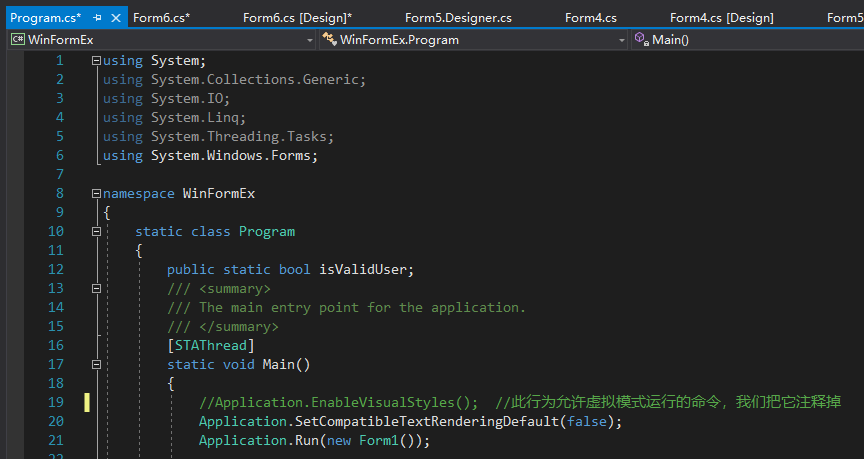Click the 'System.IO' using directive
This screenshot has width=864, height=459.
coord(187,99)
